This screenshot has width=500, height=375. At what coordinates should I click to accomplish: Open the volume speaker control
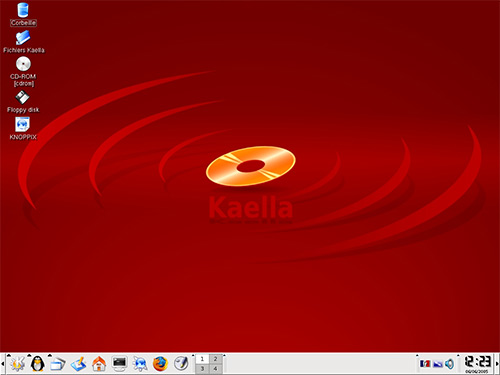(449, 364)
